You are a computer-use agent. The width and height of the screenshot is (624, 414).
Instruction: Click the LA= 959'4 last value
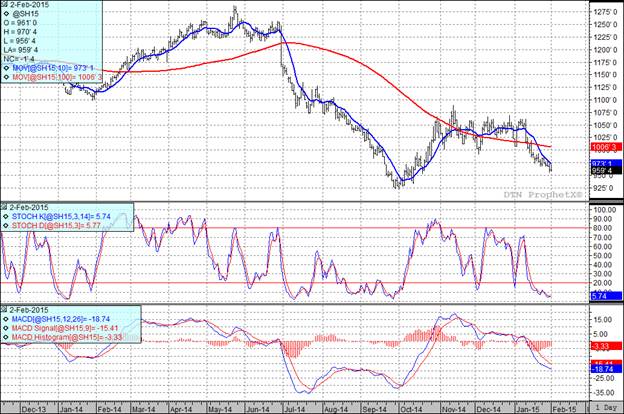tap(21, 50)
